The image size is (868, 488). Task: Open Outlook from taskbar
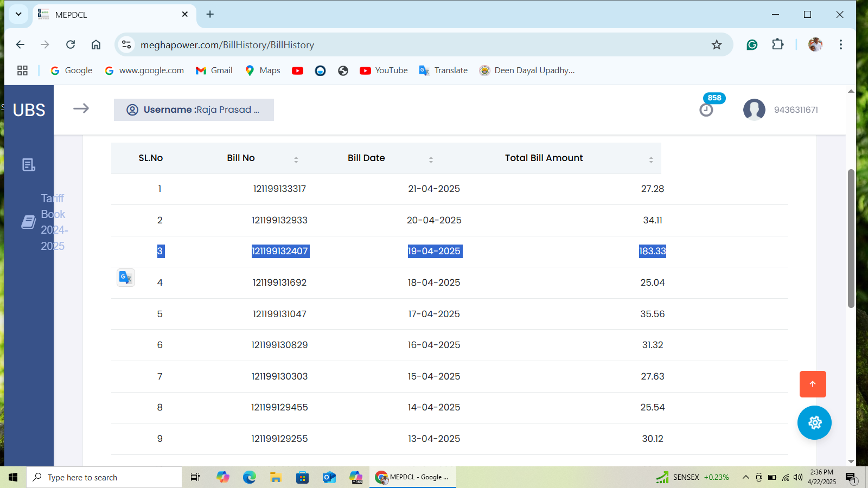329,477
